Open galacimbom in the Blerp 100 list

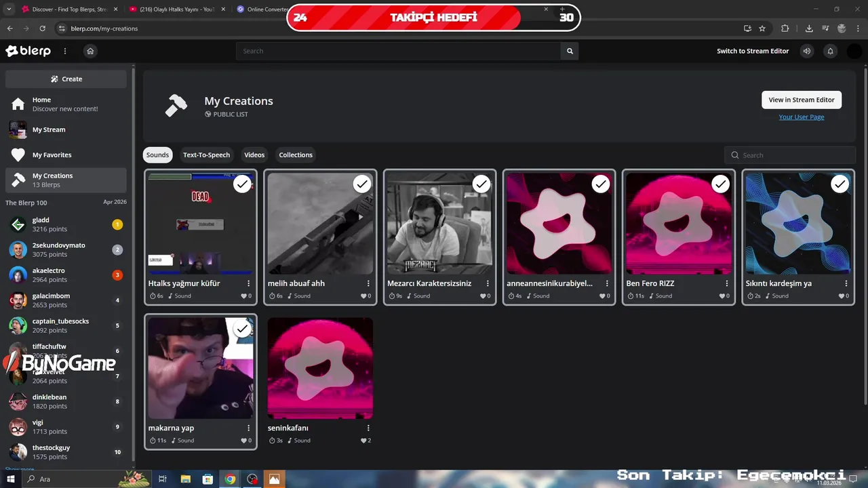(x=66, y=300)
